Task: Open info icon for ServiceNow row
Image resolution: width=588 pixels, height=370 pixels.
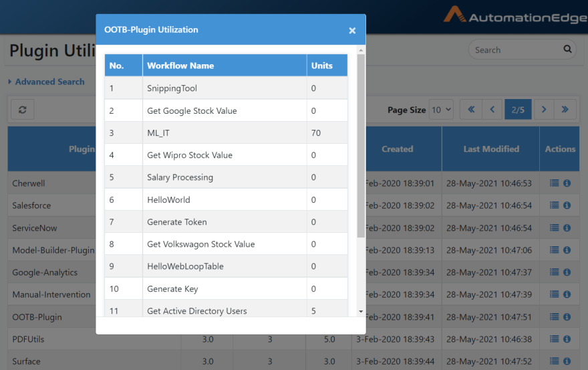Action: pos(567,227)
